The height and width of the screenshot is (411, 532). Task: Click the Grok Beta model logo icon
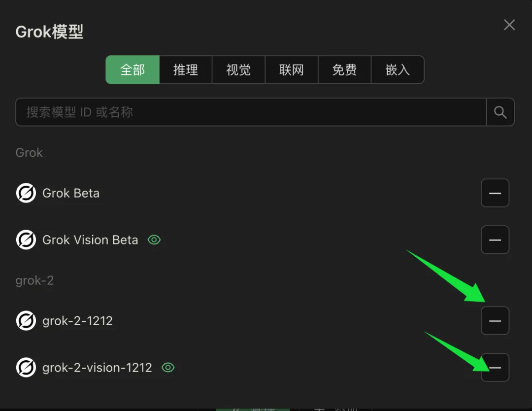26,193
